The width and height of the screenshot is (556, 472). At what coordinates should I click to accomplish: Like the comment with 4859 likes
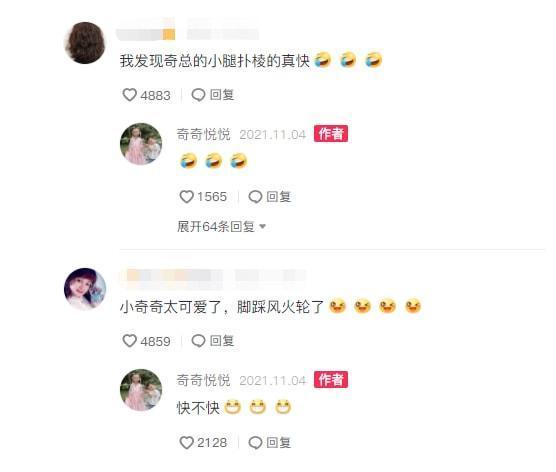[x=129, y=341]
